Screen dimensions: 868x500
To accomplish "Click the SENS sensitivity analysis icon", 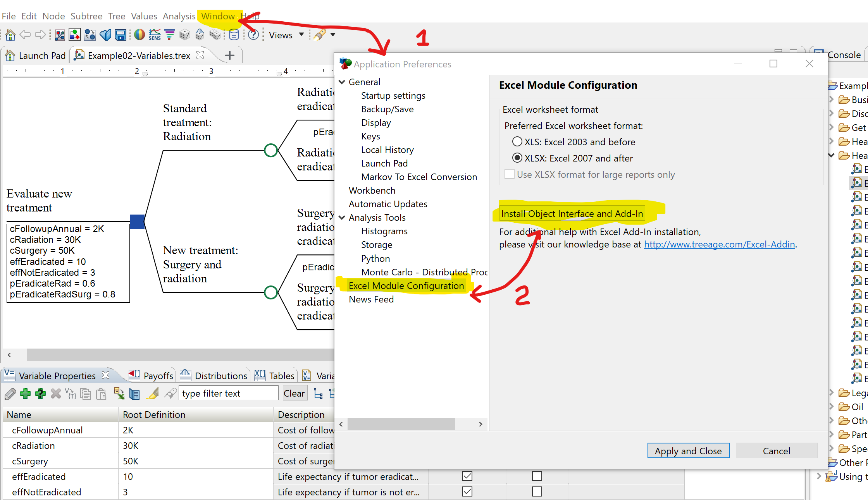I will point(155,35).
